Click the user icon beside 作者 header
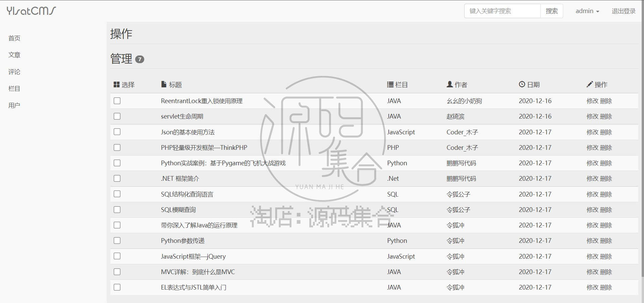 (450, 84)
